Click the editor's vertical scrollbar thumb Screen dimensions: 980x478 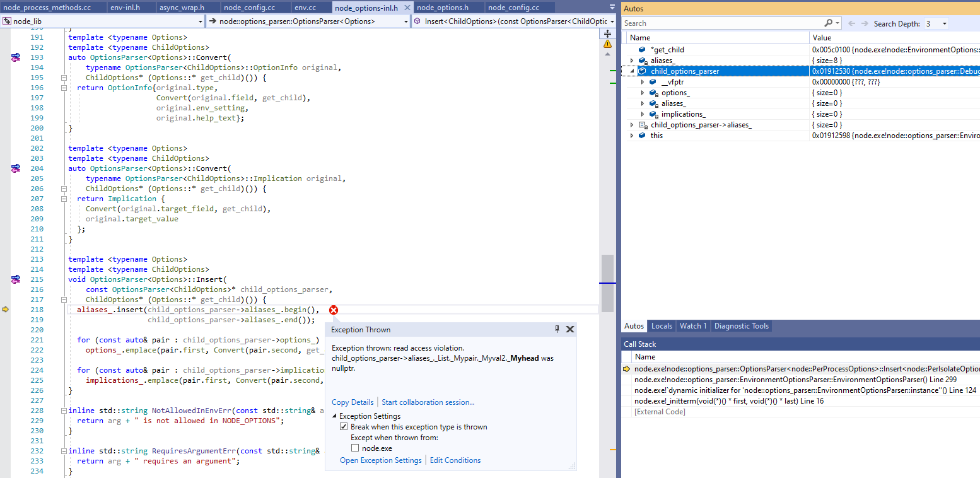point(607,283)
